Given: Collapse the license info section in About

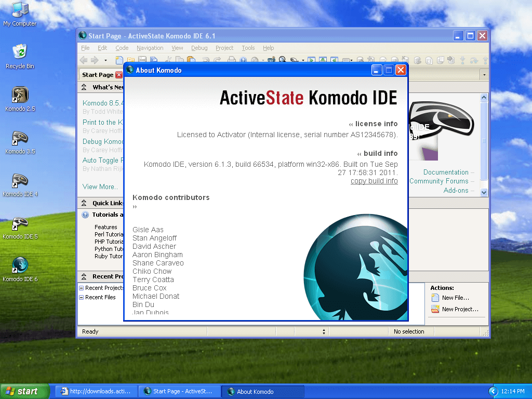Looking at the screenshot, I should tap(351, 124).
